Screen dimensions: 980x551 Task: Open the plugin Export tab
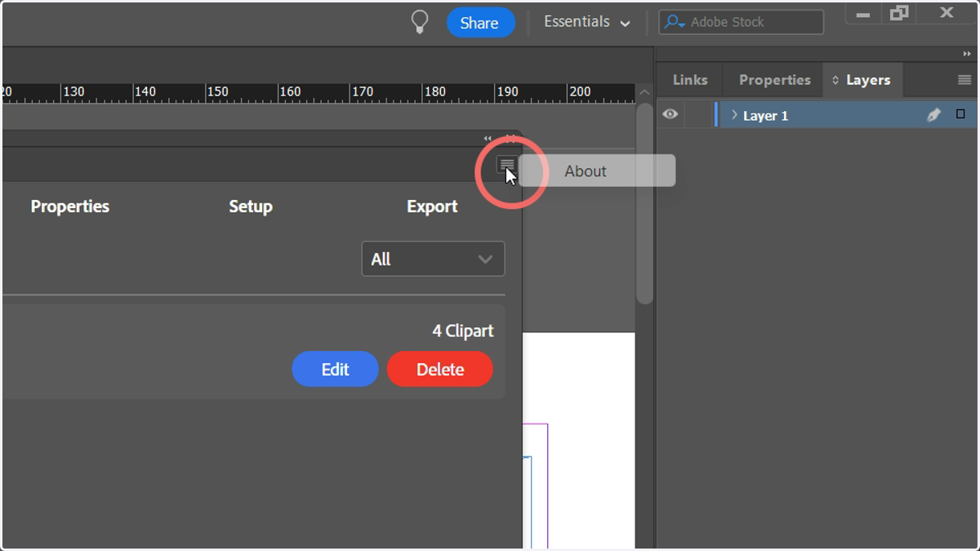pos(432,207)
